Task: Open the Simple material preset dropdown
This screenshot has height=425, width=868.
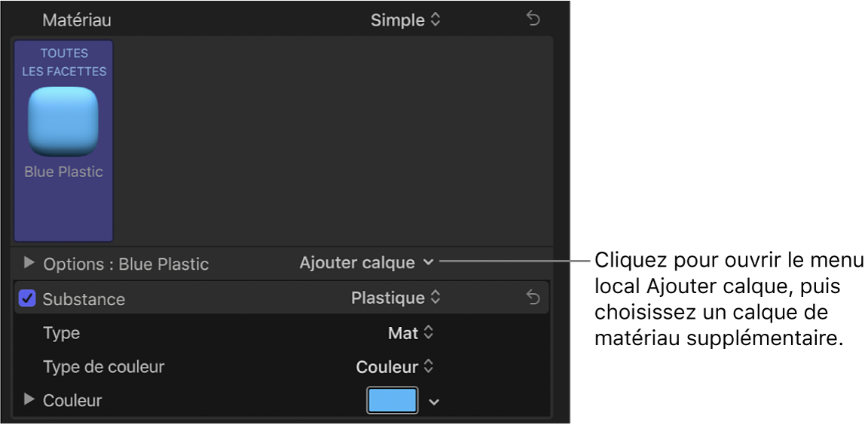Action: coord(405,20)
